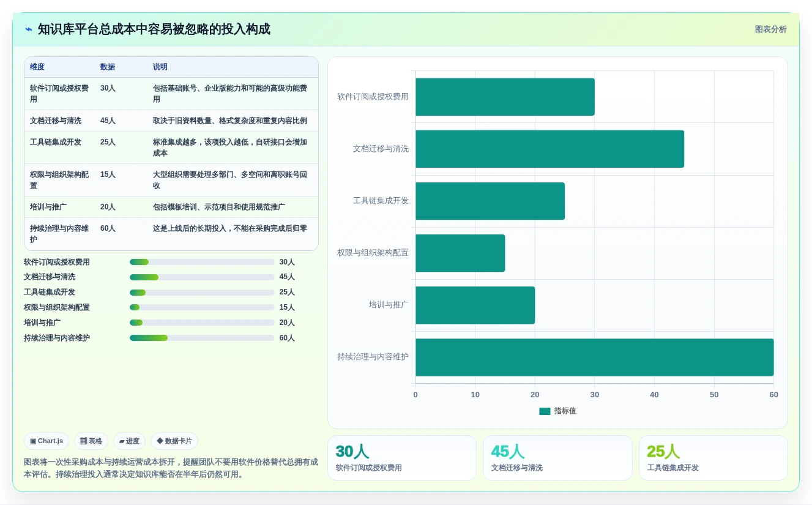Click the 15人 value in the table
Viewport: 812px width, 505px height.
pos(108,174)
